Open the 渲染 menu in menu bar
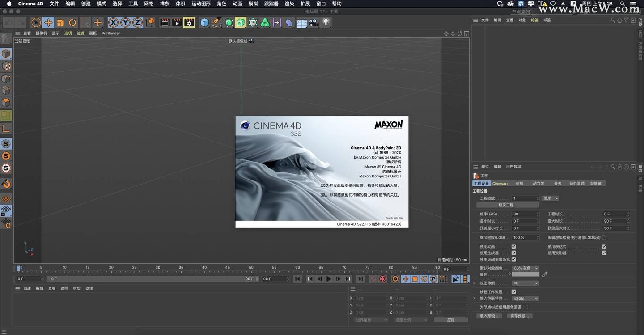Image resolution: width=644 pixels, height=335 pixels. (289, 4)
